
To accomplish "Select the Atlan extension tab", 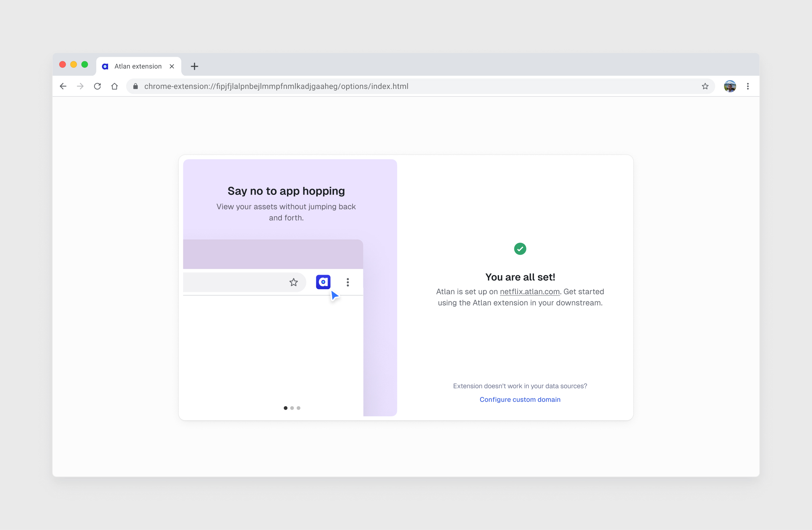I will [138, 66].
